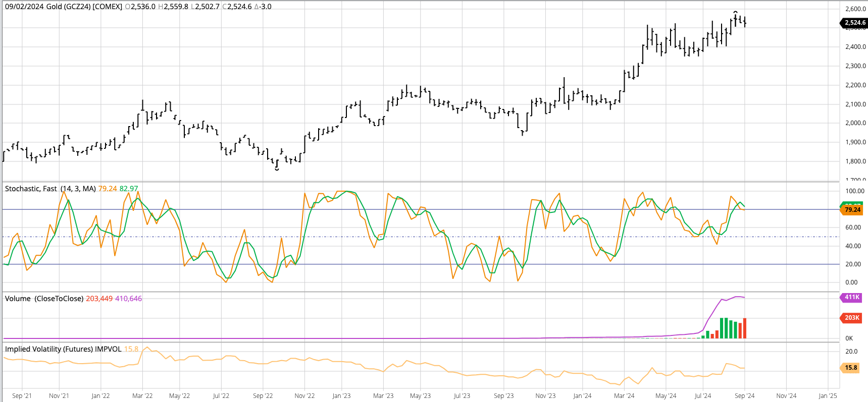Select the Volume (CloseToClose) indicator label
The image size is (868, 402).
44,299
